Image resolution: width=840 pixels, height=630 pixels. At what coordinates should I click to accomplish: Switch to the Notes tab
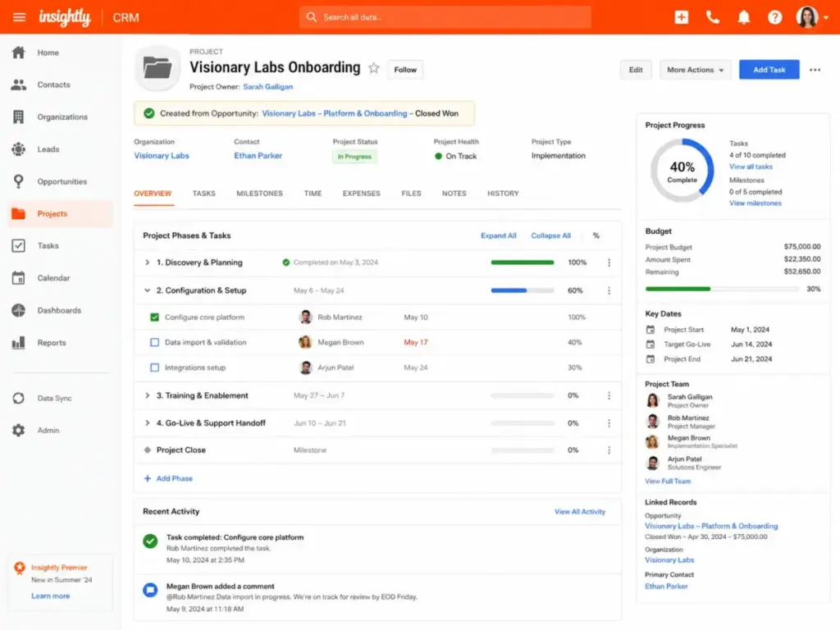click(454, 194)
